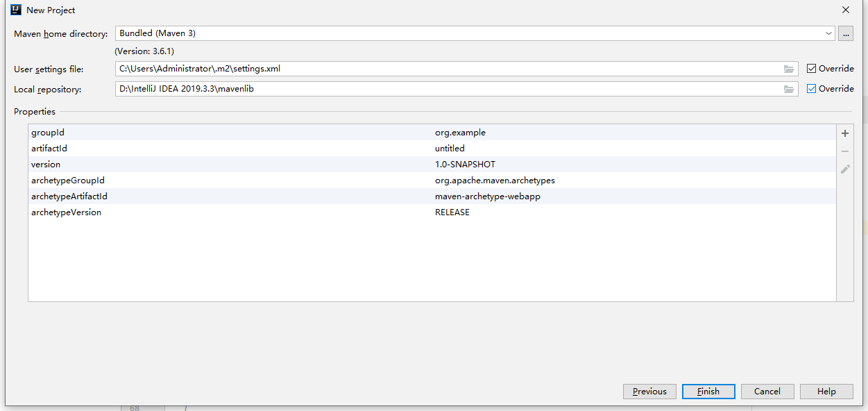868x411 pixels.
Task: Click the maven-archetype-webapp value cell
Action: [488, 196]
